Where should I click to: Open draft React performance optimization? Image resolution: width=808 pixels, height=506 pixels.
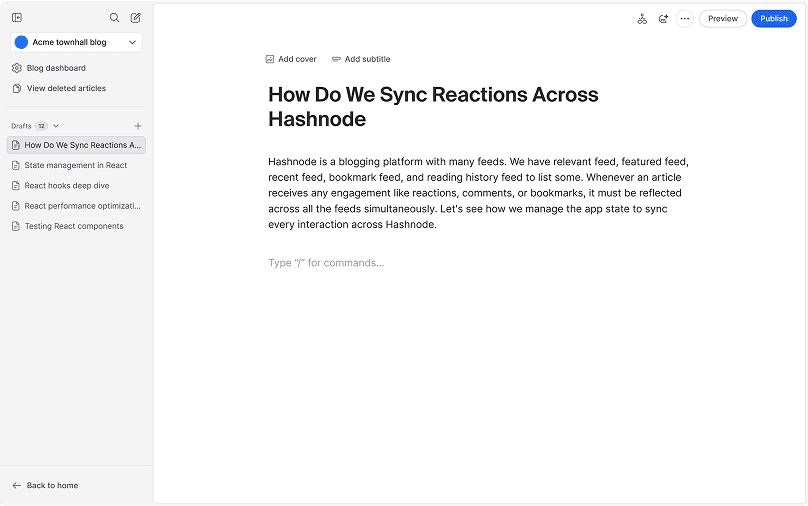coord(76,206)
